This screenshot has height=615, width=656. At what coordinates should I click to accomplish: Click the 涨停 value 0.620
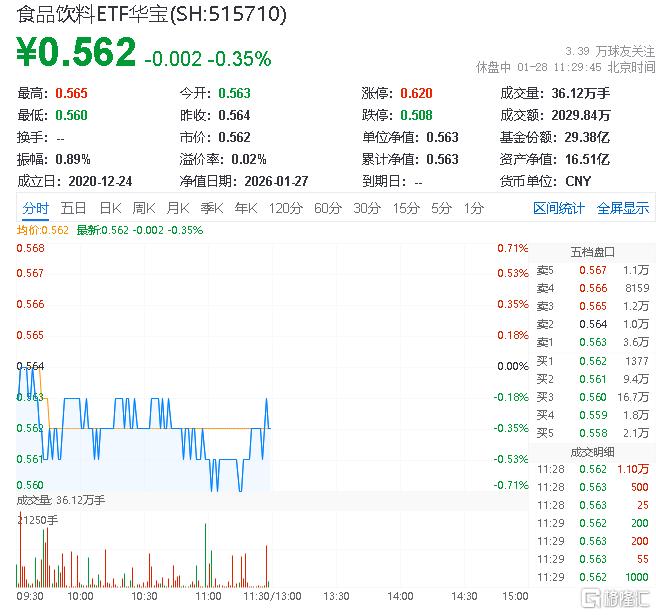click(416, 93)
